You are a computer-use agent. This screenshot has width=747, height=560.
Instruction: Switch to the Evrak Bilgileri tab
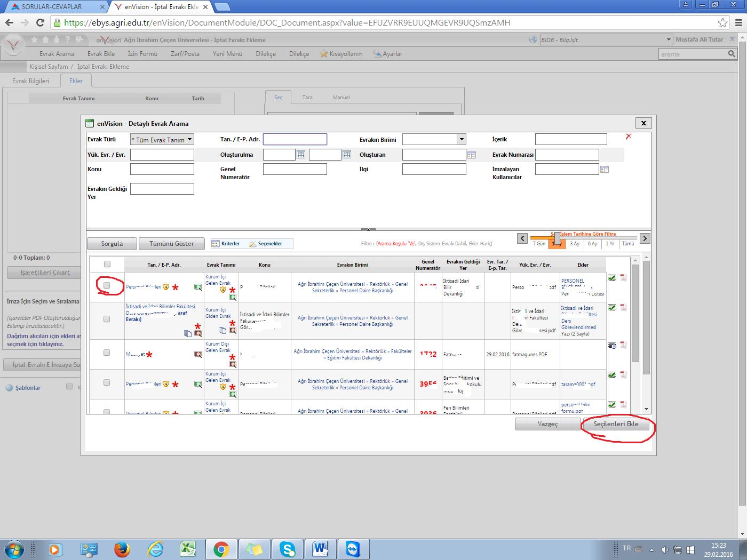[x=30, y=81]
